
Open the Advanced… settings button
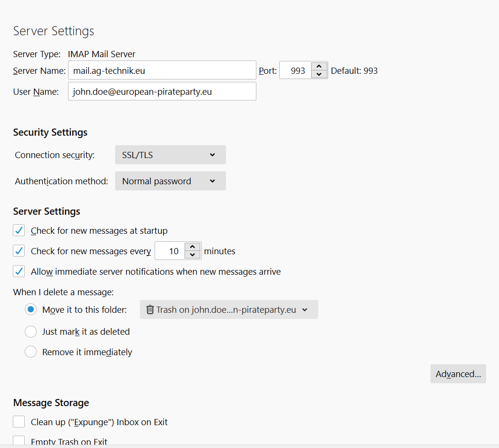(x=458, y=374)
